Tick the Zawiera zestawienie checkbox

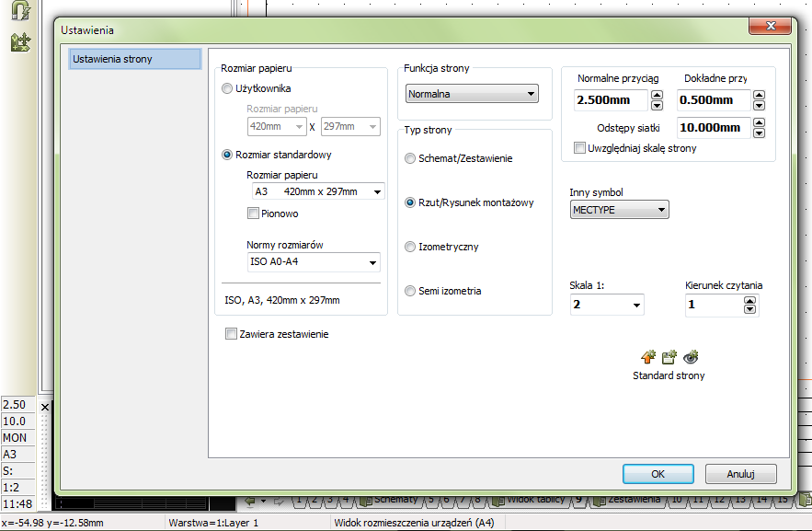click(x=231, y=334)
